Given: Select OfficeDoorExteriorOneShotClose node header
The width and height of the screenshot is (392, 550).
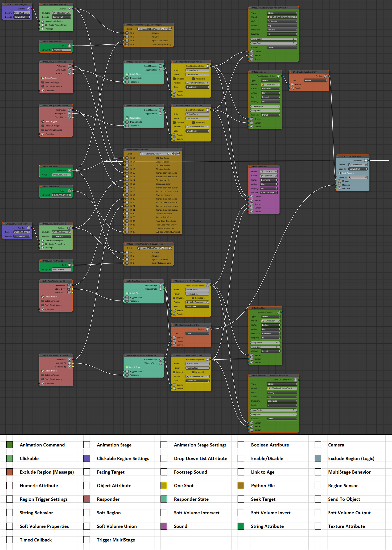Looking at the screenshot, I should (191, 355).
